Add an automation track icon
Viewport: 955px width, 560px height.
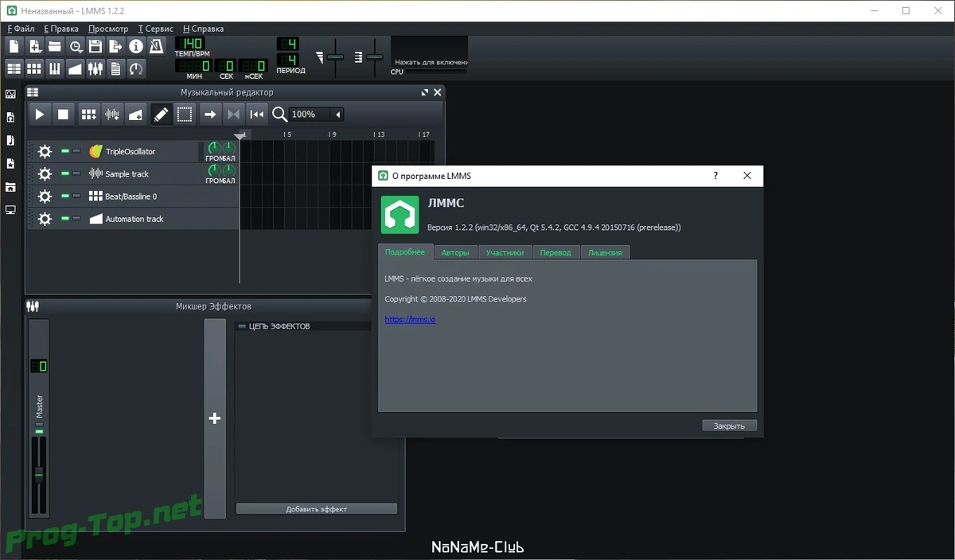pos(136,115)
